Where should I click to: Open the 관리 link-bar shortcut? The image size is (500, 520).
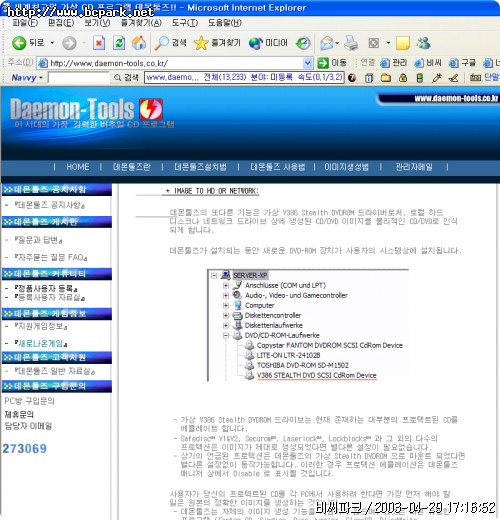394,63
